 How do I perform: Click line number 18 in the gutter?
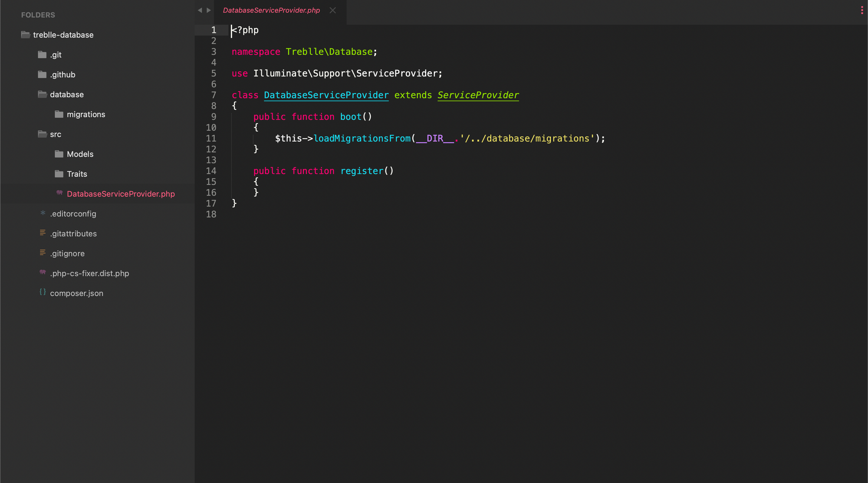tap(211, 214)
